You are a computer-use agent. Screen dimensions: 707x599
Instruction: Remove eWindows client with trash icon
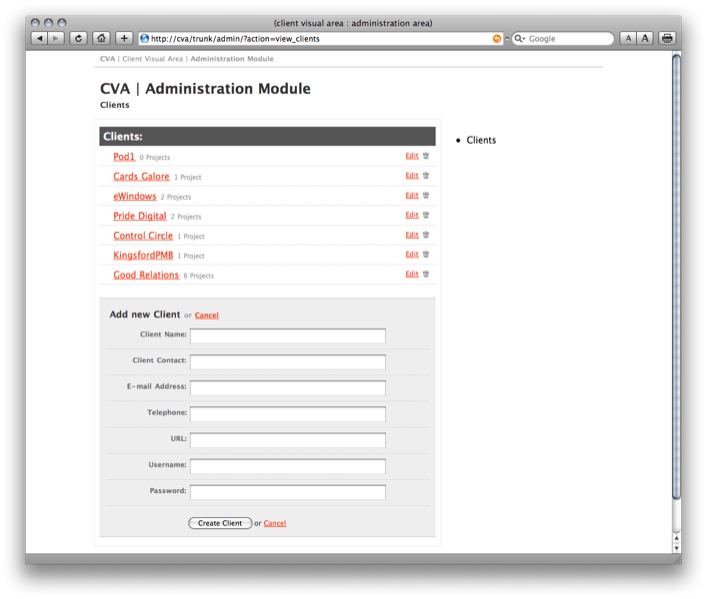pos(426,196)
